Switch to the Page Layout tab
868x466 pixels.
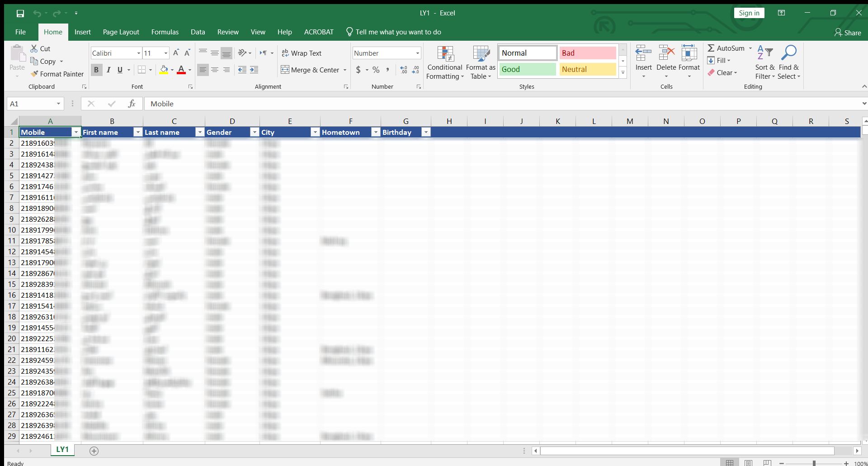(121, 32)
